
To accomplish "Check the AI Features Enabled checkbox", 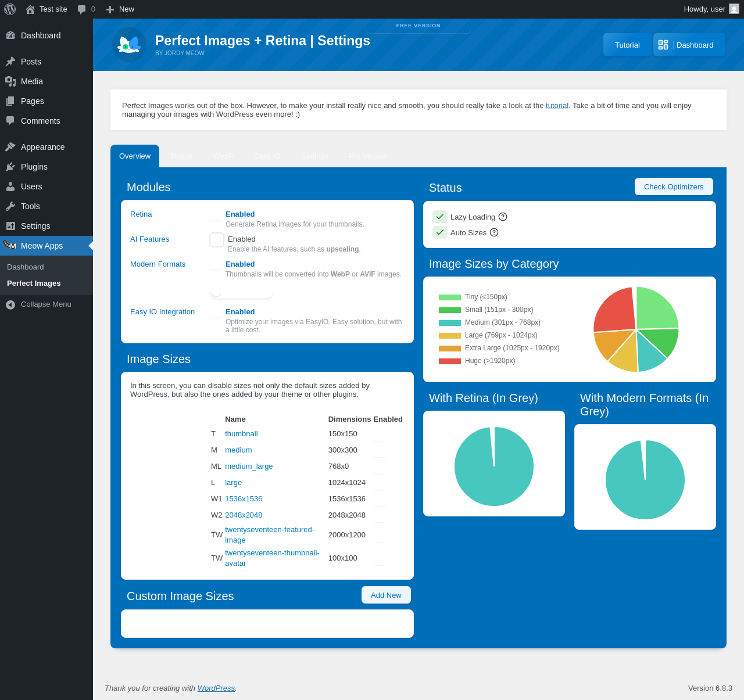I will pos(217,240).
